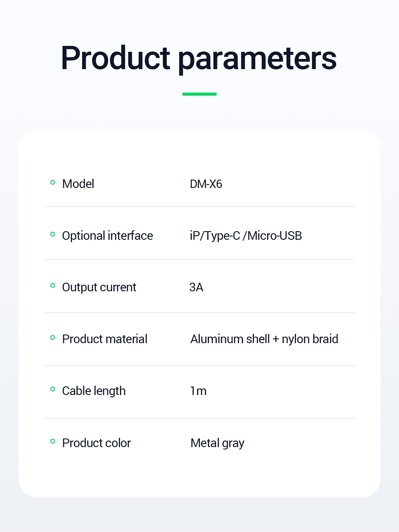Click the green bullet beside Model

pyautogui.click(x=53, y=182)
